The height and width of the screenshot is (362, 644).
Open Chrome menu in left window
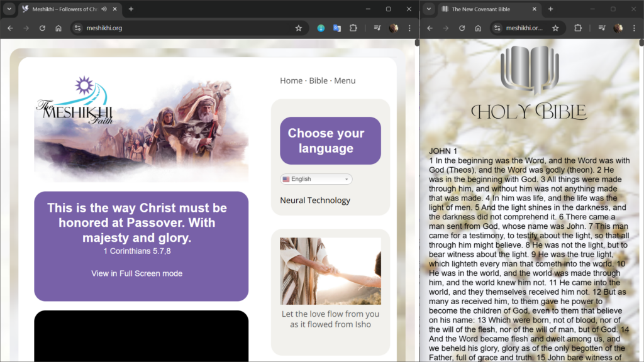(409, 28)
